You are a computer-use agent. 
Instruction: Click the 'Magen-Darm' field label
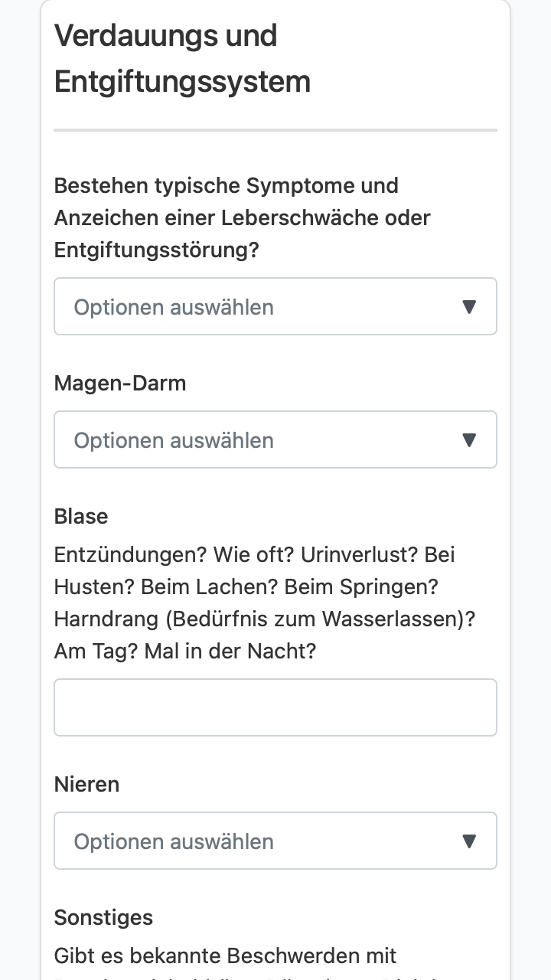pyautogui.click(x=120, y=383)
